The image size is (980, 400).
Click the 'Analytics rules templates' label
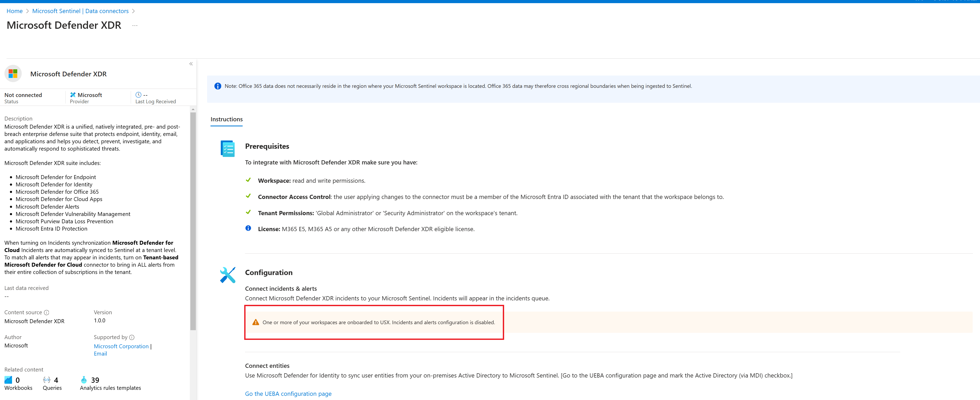tap(110, 388)
